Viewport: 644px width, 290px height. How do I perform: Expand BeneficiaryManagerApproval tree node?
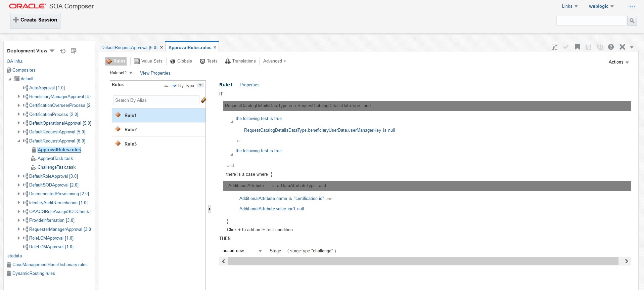(19, 96)
